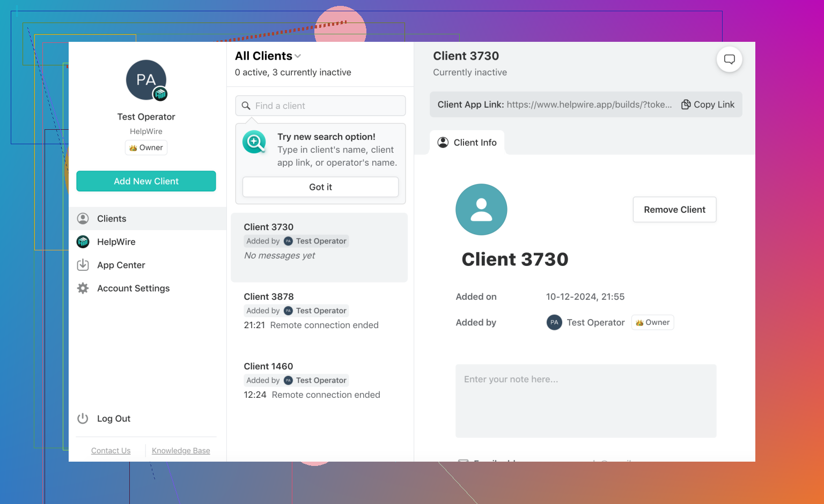Screen dimensions: 824x504
Task: Open the HelpWire sidebar item
Action: pos(148,242)
